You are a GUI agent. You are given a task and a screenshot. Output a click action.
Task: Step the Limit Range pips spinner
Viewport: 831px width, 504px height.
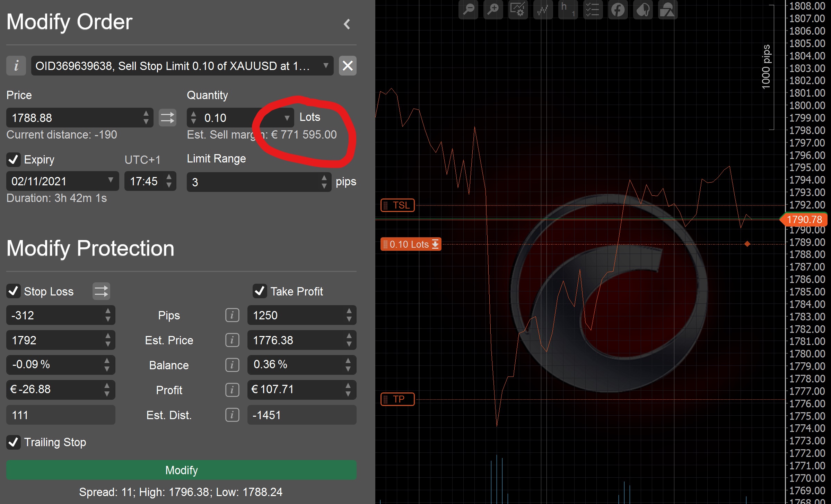(x=324, y=182)
